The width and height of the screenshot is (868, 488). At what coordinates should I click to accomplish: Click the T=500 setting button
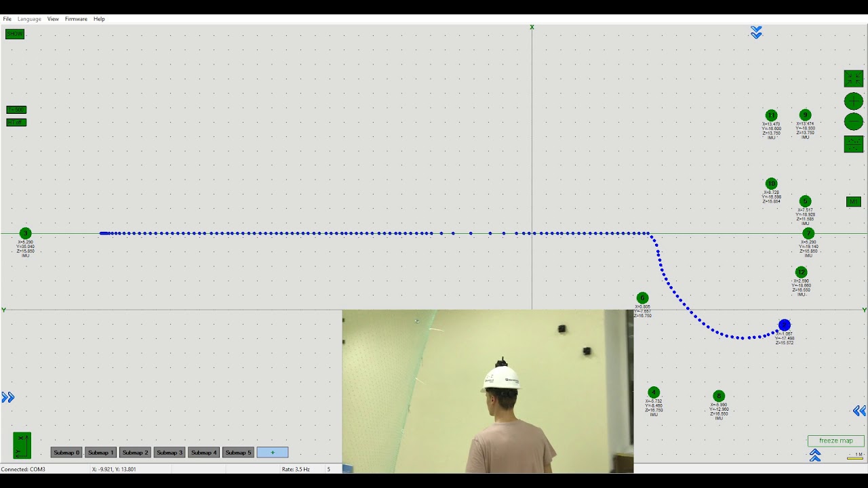[x=16, y=110]
